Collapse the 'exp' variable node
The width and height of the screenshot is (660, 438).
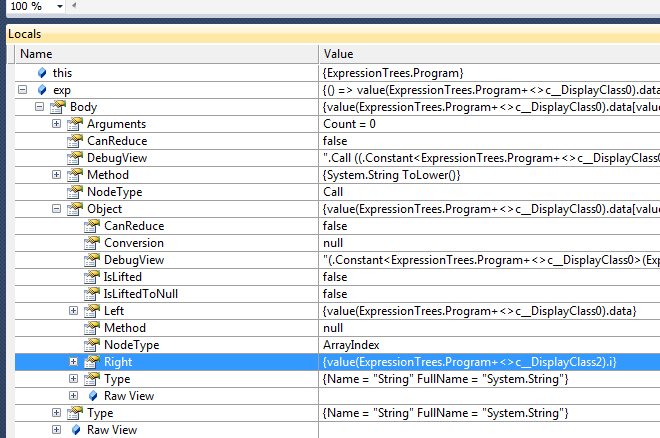[x=23, y=90]
